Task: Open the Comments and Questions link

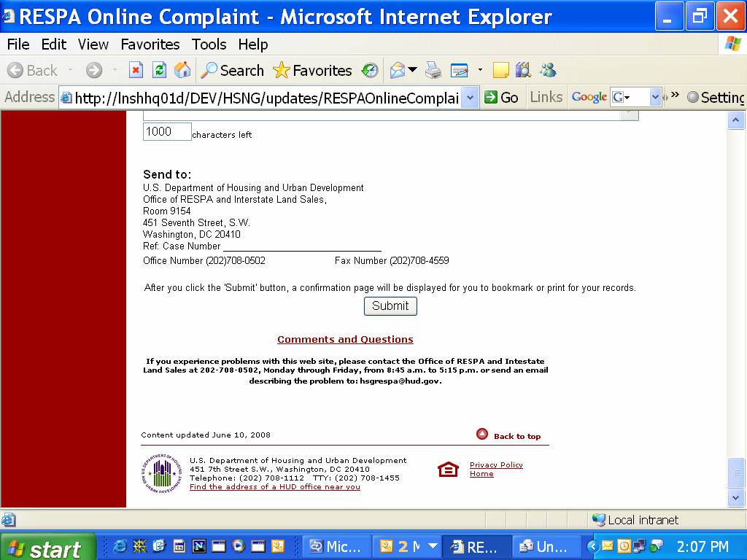Action: click(345, 340)
